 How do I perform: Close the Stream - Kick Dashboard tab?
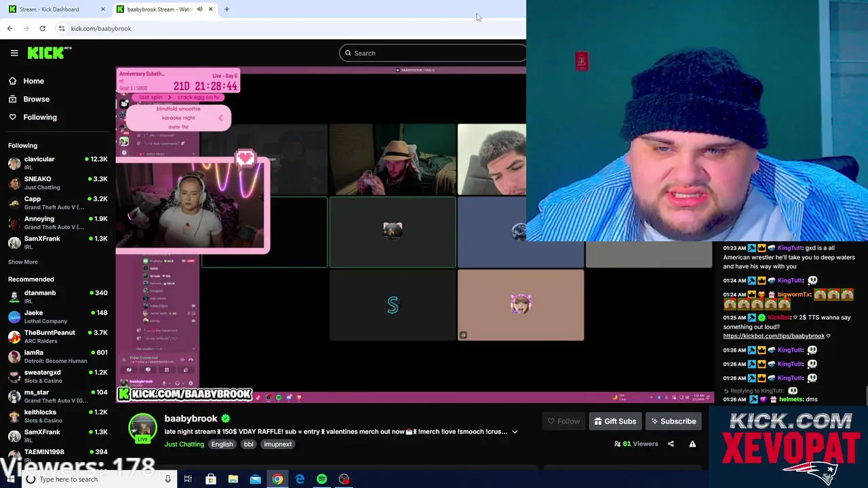click(103, 9)
